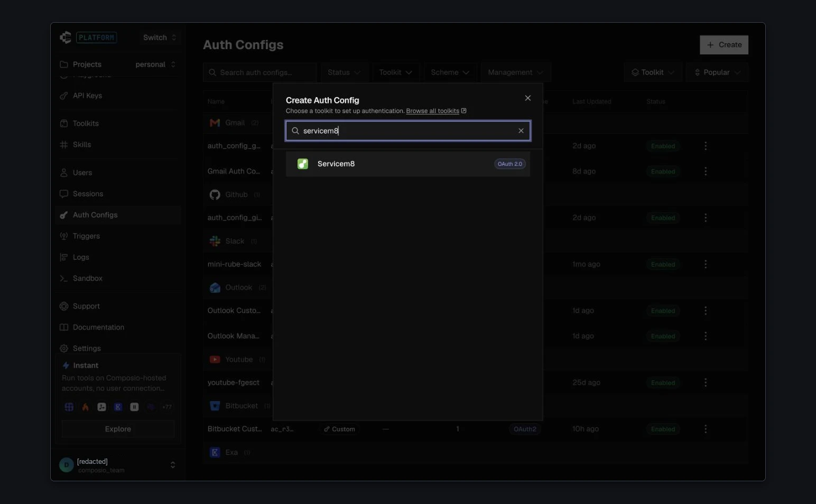The height and width of the screenshot is (504, 816).
Task: Click the Sessions chat icon
Action: [x=64, y=194]
